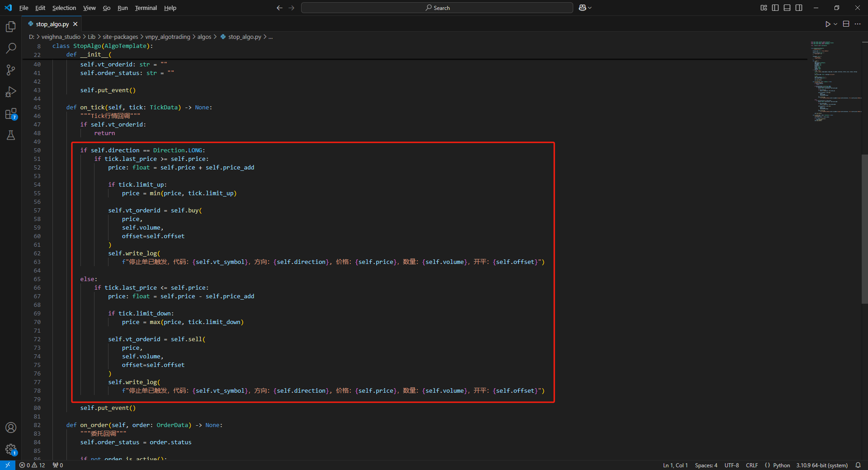Viewport: 868px width, 470px height.
Task: Open the Terminal menu
Action: click(x=146, y=8)
